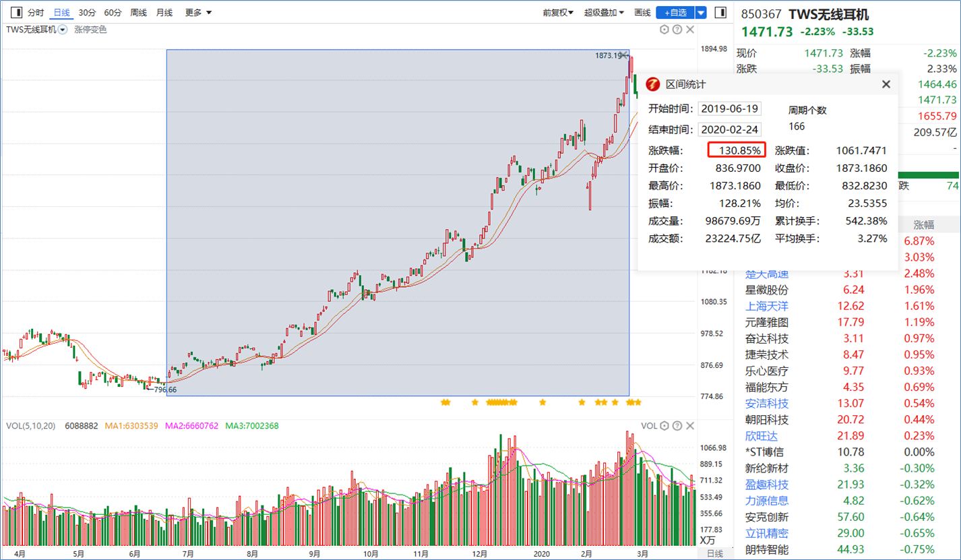Close the 区间统计 dialog

886,84
